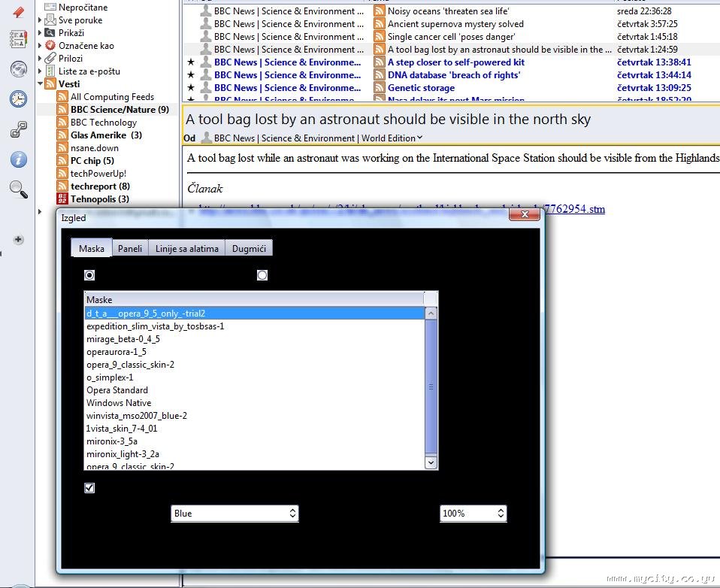The width and height of the screenshot is (720, 588).
Task: Expand the Označene kao tree node
Action: coord(40,45)
